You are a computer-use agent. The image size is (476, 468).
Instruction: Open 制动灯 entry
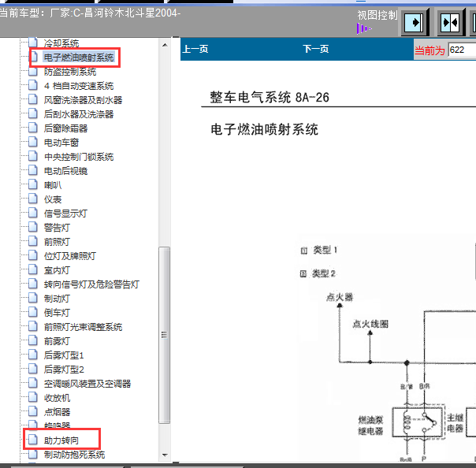[x=57, y=299]
